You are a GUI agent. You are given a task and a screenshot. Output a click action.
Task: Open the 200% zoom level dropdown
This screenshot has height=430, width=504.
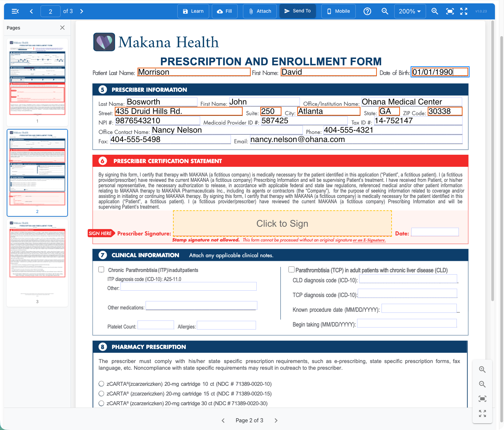410,11
